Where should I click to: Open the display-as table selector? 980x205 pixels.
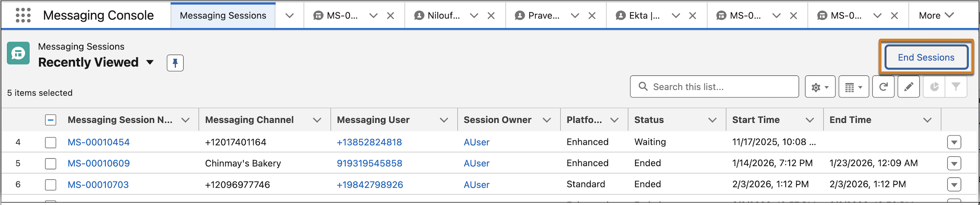[x=854, y=87]
